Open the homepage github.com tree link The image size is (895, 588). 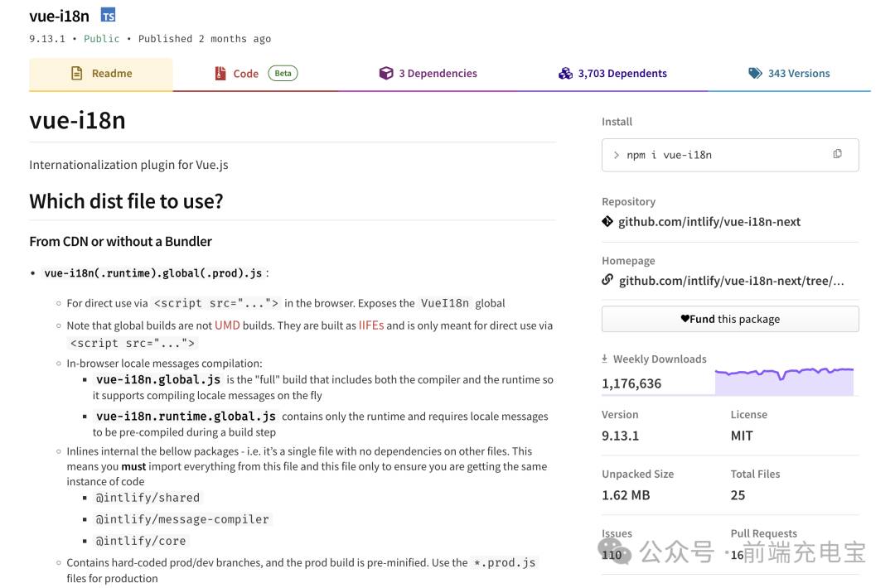731,281
